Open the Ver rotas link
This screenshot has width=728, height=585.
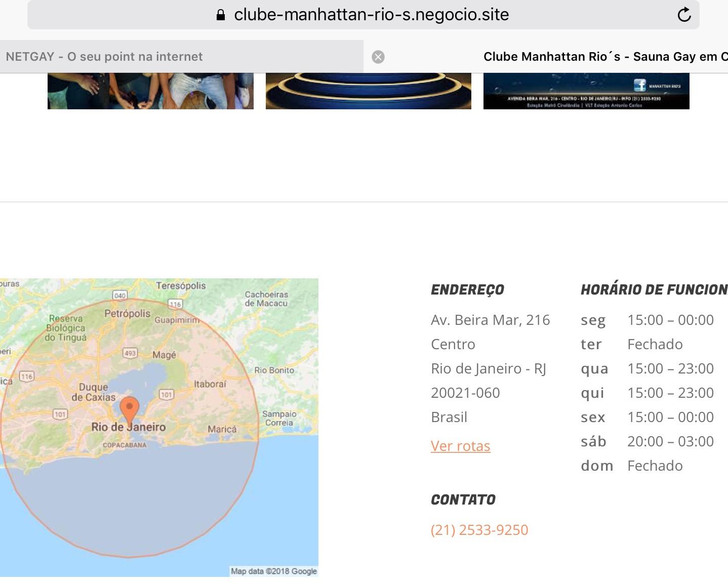[460, 446]
